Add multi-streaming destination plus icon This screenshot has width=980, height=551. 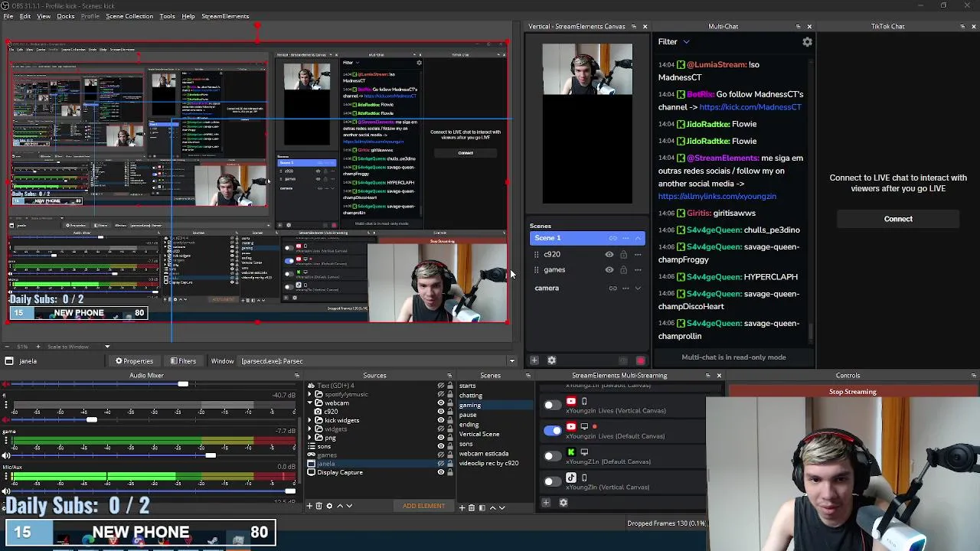tap(546, 503)
